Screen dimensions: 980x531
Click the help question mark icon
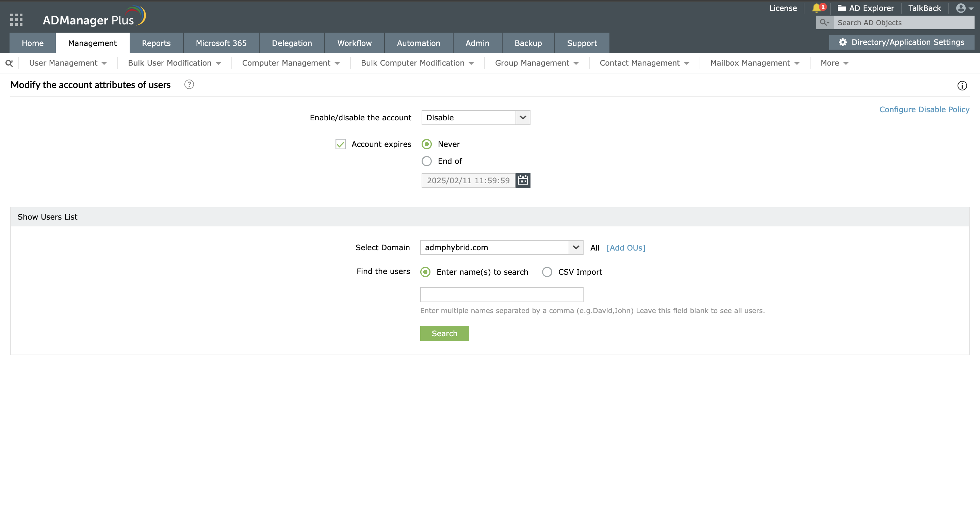[189, 84]
